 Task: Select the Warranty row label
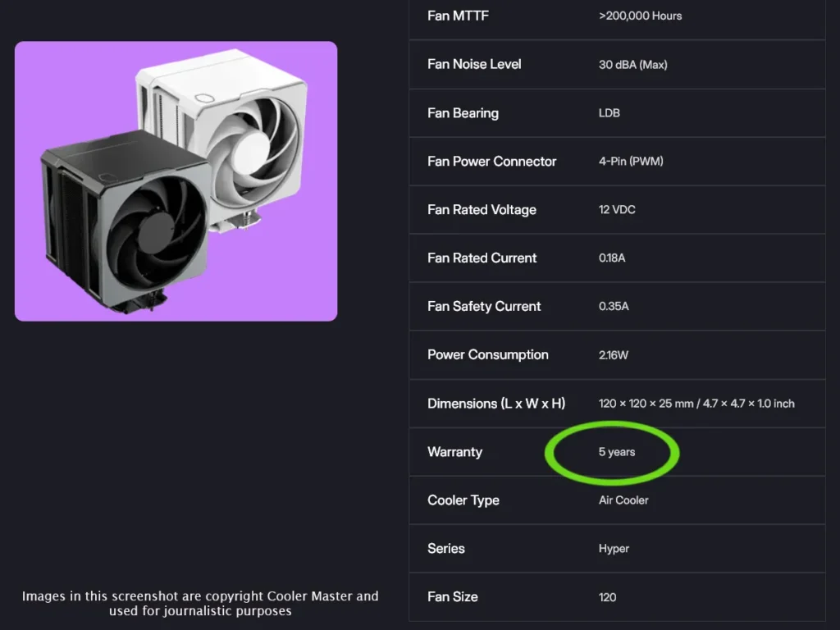pyautogui.click(x=454, y=452)
